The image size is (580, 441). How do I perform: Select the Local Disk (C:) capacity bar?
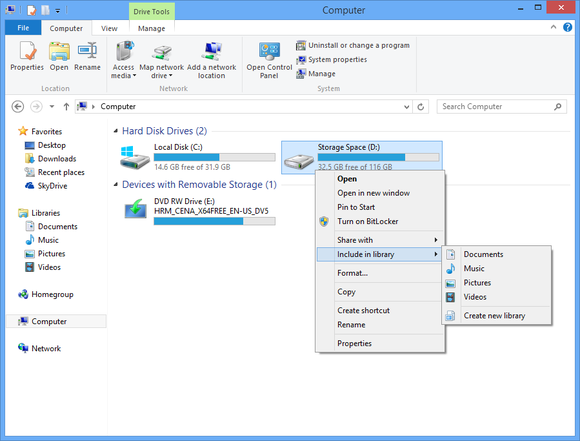(215, 157)
